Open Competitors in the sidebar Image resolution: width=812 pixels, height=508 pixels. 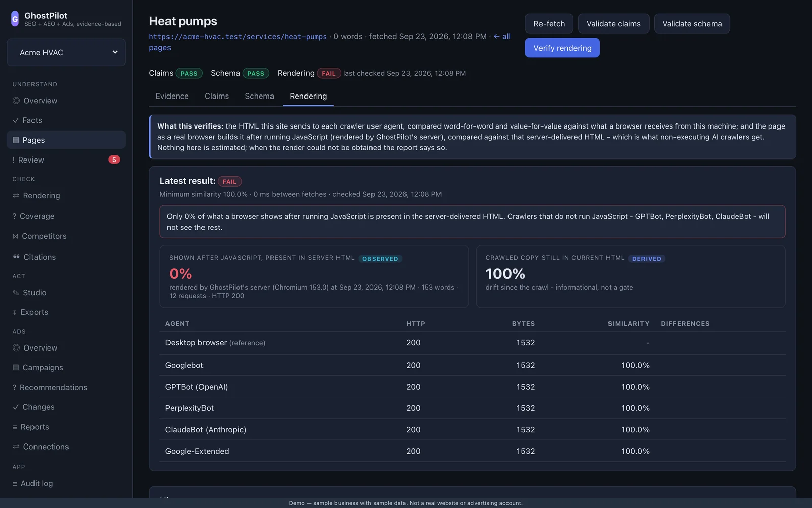click(66, 236)
